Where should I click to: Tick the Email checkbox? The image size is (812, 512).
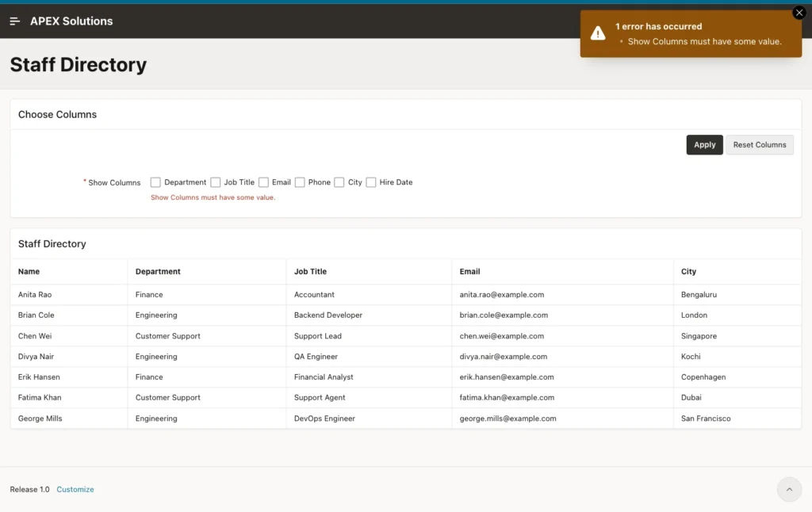click(263, 182)
